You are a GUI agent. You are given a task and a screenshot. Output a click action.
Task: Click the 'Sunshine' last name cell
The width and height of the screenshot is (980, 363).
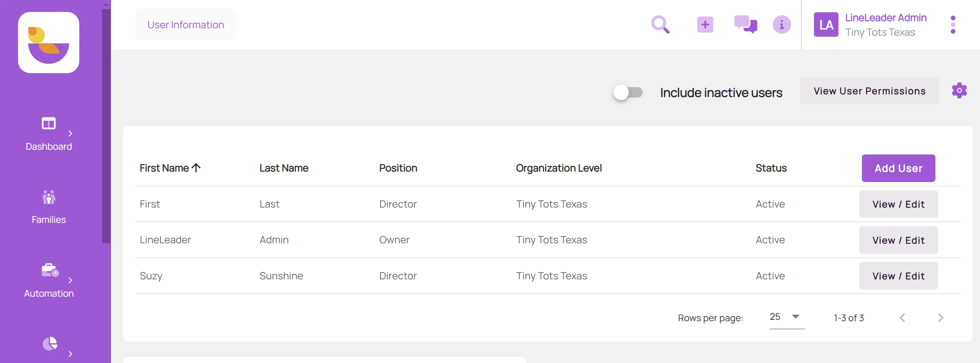(281, 276)
